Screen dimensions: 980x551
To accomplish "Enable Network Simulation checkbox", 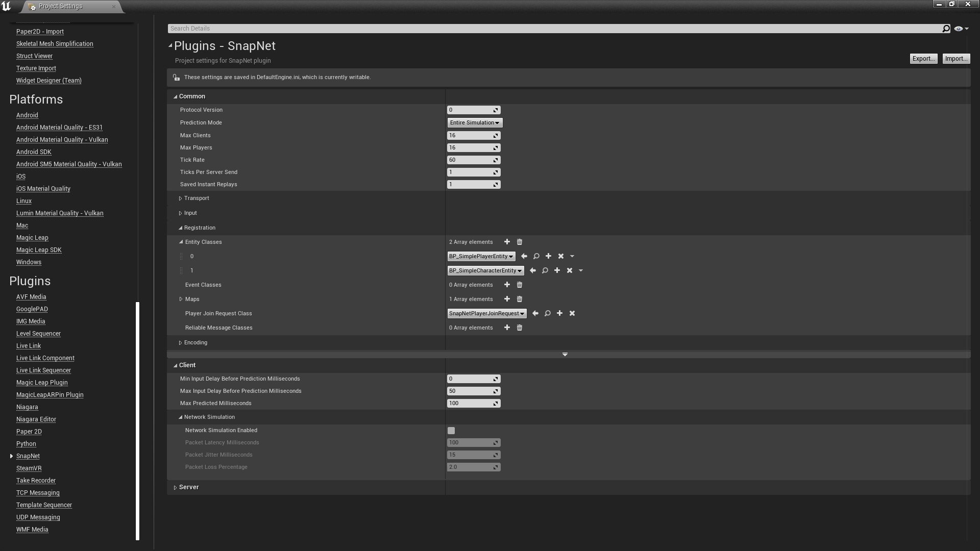I will coord(451,431).
